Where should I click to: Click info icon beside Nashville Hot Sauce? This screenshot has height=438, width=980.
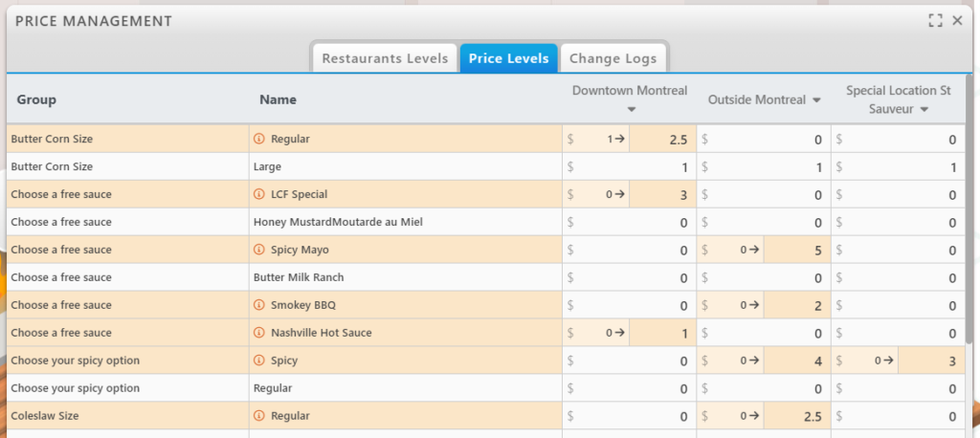(x=259, y=334)
